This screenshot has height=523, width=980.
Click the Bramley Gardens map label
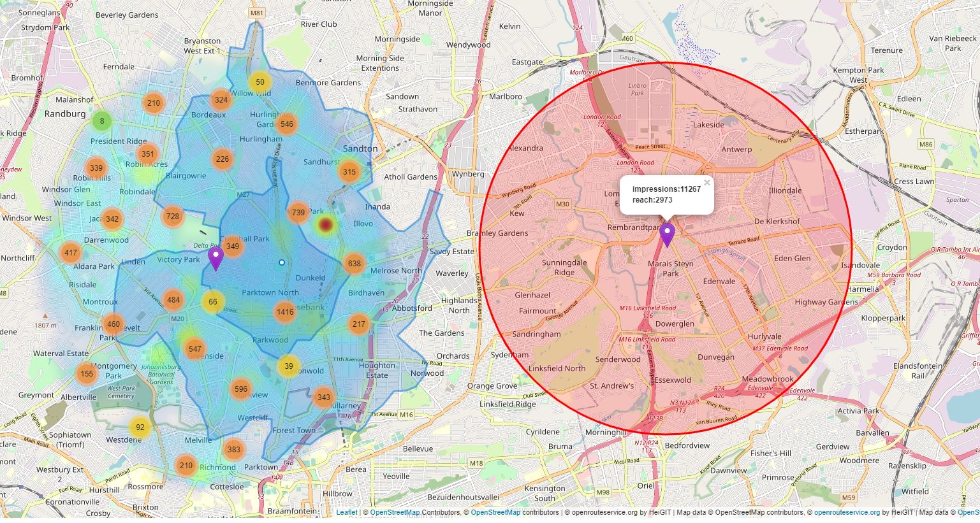coord(498,233)
